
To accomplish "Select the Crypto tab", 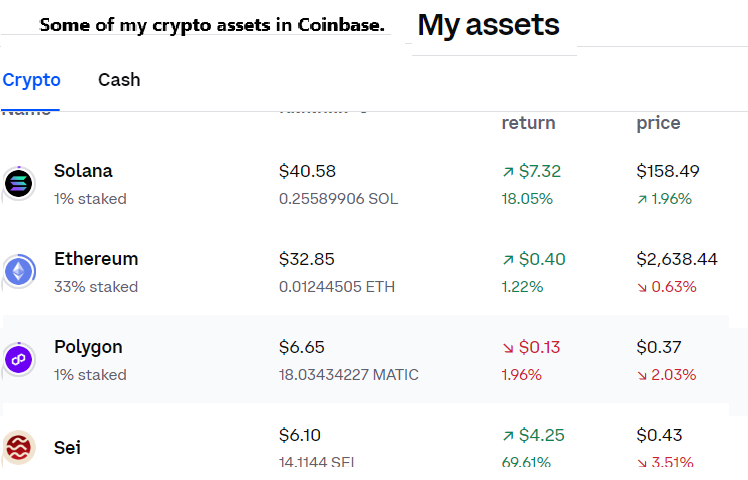I will (x=31, y=80).
